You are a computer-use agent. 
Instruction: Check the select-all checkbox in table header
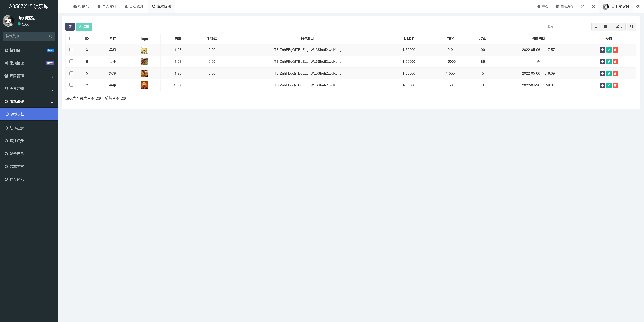[71, 38]
